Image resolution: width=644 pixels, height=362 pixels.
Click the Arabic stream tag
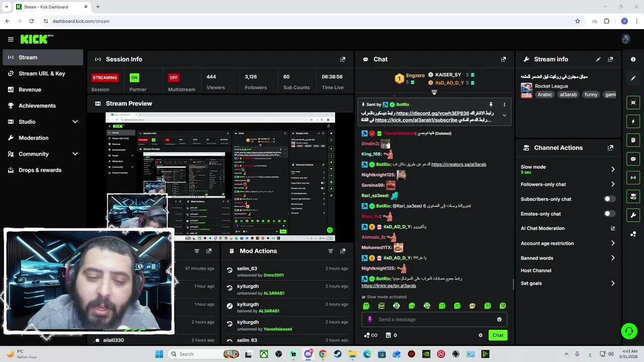(x=545, y=95)
